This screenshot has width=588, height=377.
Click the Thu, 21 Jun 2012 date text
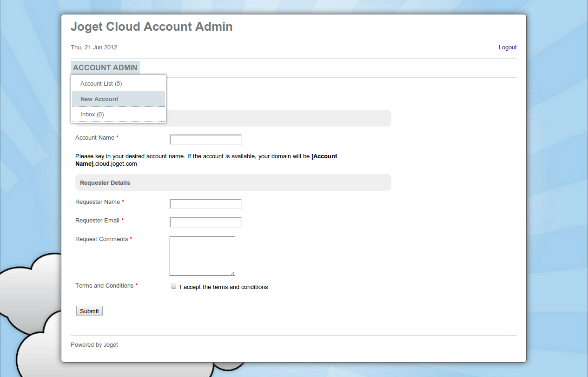94,47
